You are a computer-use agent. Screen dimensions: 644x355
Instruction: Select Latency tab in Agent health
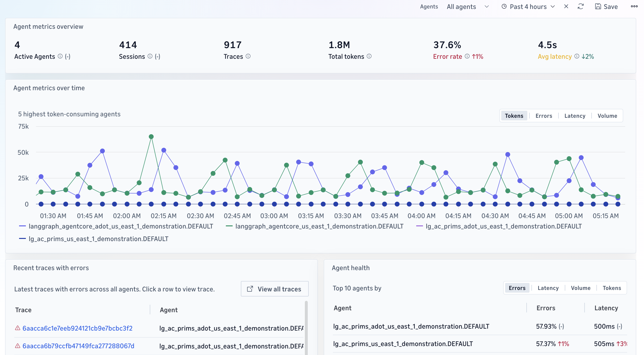coord(548,288)
